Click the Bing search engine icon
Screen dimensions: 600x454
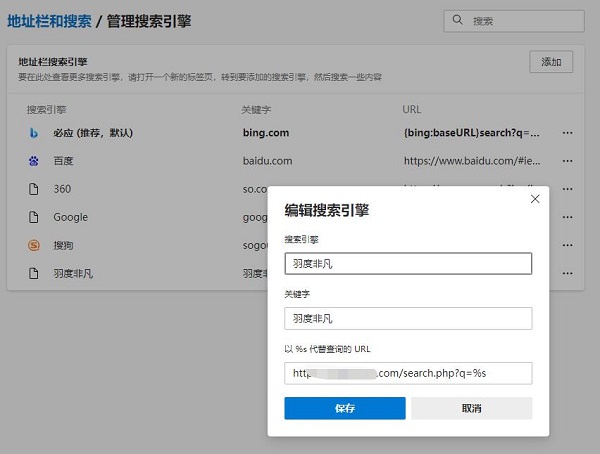pos(34,133)
